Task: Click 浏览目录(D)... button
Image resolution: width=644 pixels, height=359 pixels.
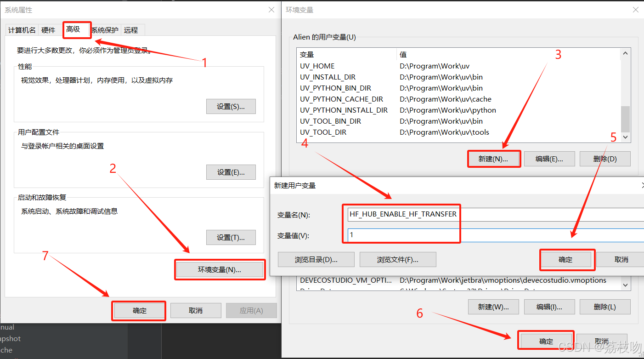Action: click(316, 259)
